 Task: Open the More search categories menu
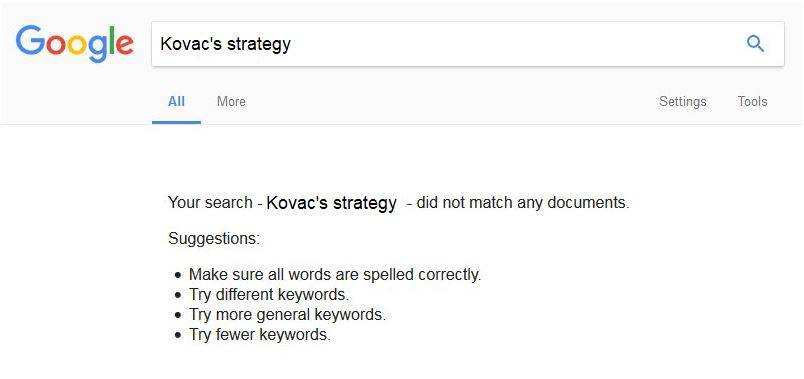point(231,102)
